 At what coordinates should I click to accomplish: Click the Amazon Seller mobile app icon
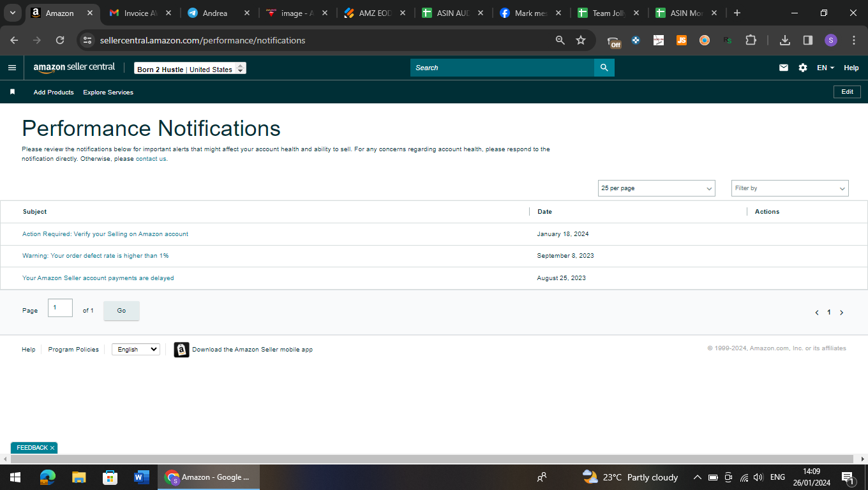coord(181,350)
